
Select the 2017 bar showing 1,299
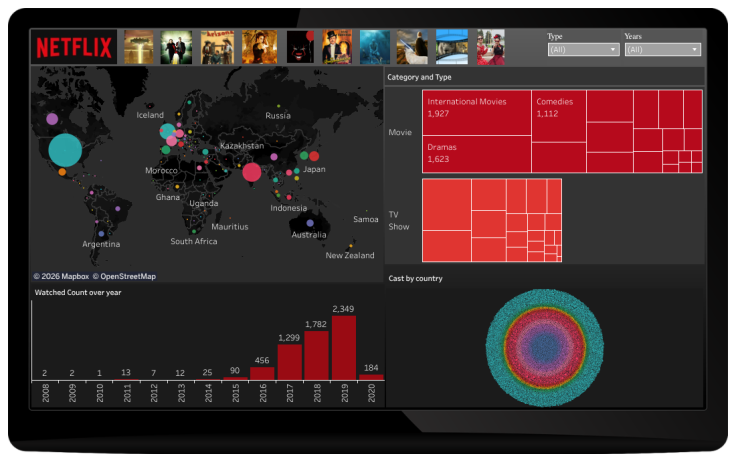coord(289,362)
